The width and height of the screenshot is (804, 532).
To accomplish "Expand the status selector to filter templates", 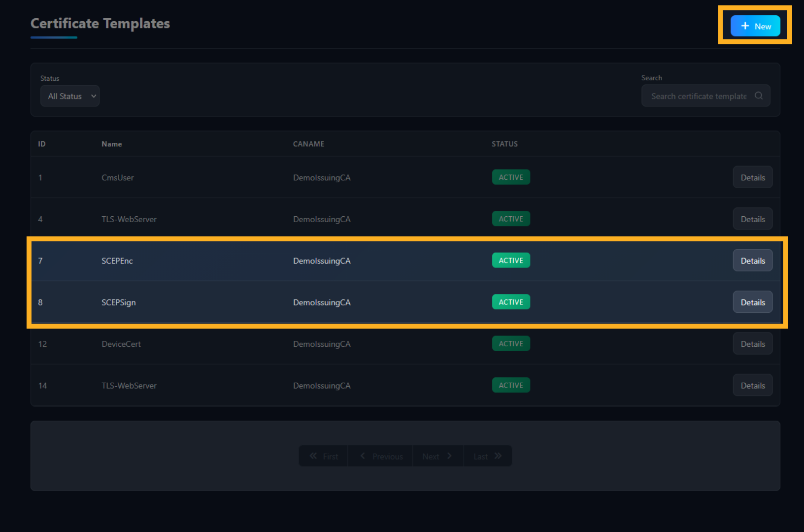I will (69, 96).
